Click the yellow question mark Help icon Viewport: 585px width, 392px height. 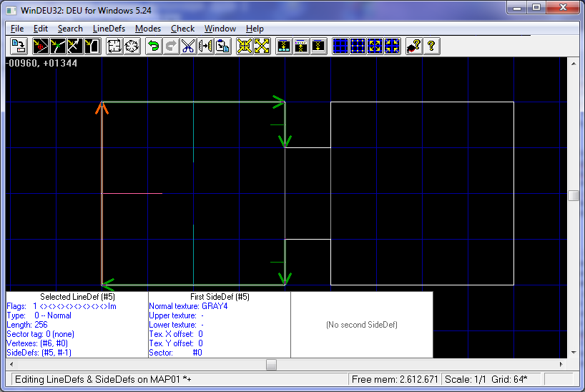(x=431, y=46)
